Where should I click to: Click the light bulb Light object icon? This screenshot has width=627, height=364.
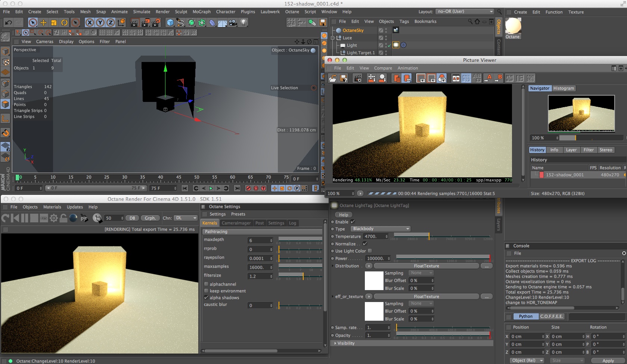pos(244,22)
